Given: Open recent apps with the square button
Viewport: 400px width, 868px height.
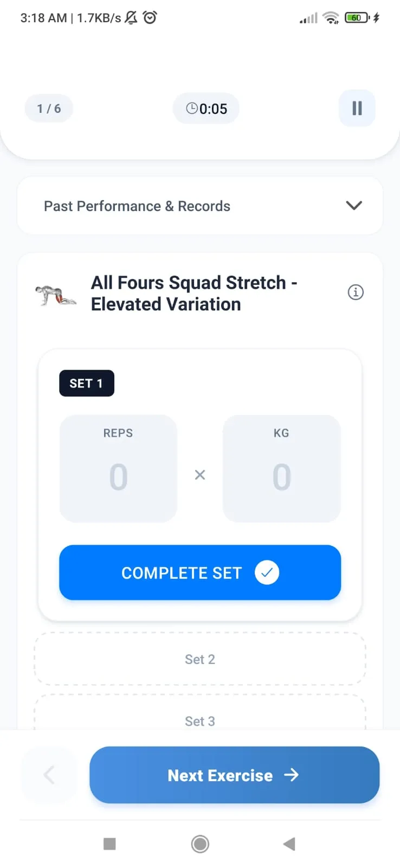Looking at the screenshot, I should click(x=109, y=844).
